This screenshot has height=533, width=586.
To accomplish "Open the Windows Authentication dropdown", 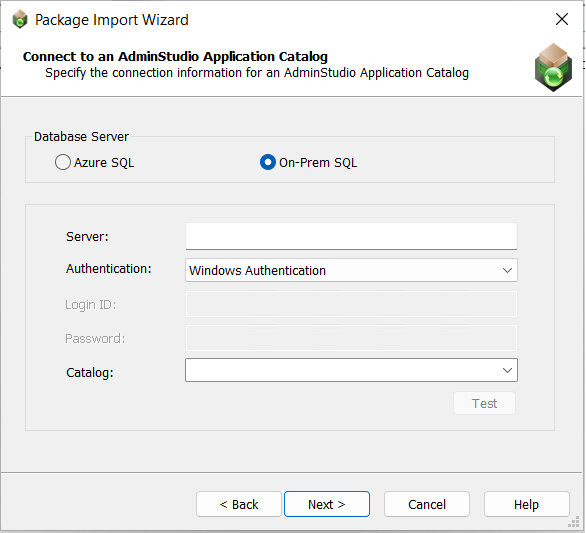I will tap(351, 270).
